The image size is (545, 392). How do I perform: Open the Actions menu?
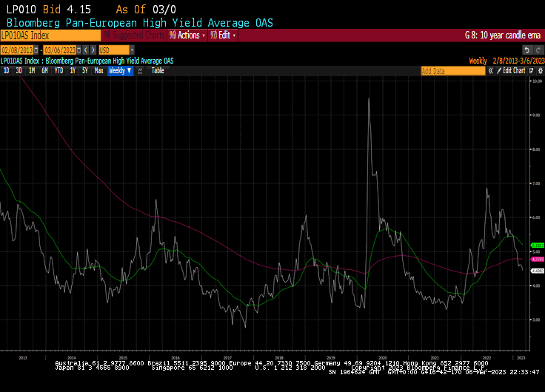coord(187,36)
